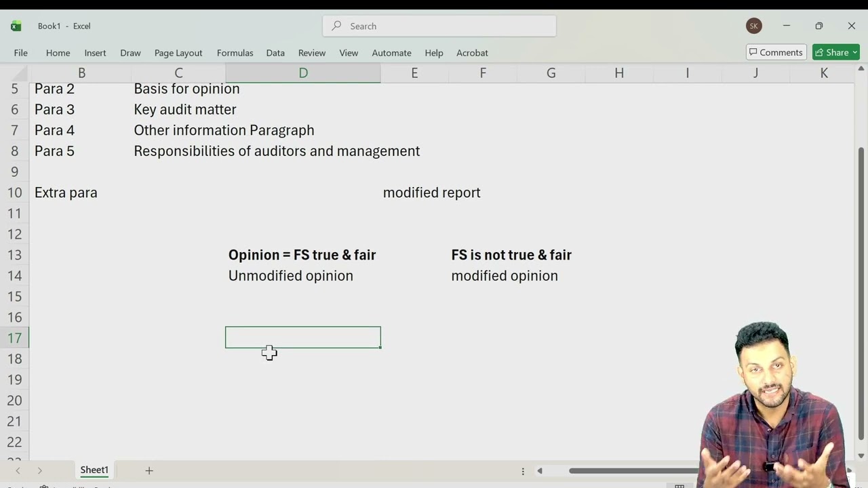The width and height of the screenshot is (868, 488).
Task: Click 'Responsibilities of auditors and management' cell
Action: 179,151
